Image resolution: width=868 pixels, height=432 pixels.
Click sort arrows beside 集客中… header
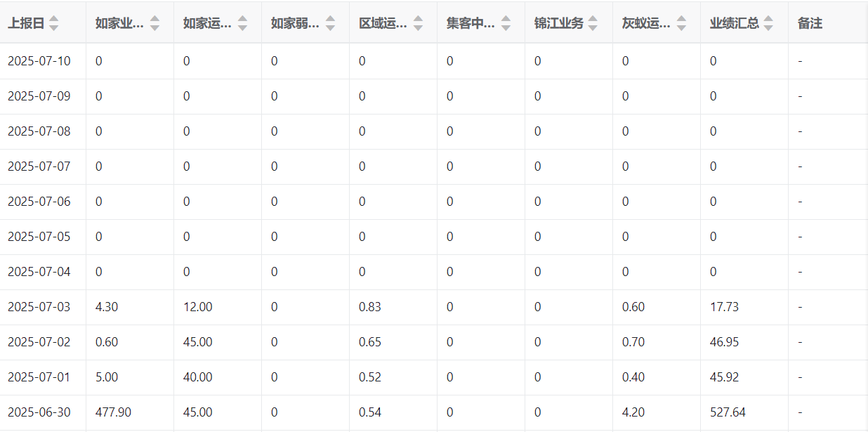[506, 23]
